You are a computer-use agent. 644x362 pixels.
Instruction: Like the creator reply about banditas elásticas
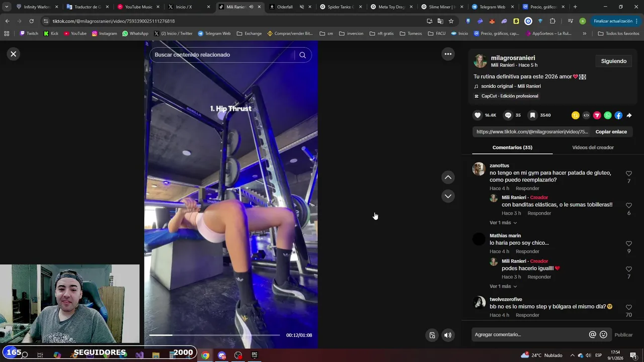tap(629, 205)
